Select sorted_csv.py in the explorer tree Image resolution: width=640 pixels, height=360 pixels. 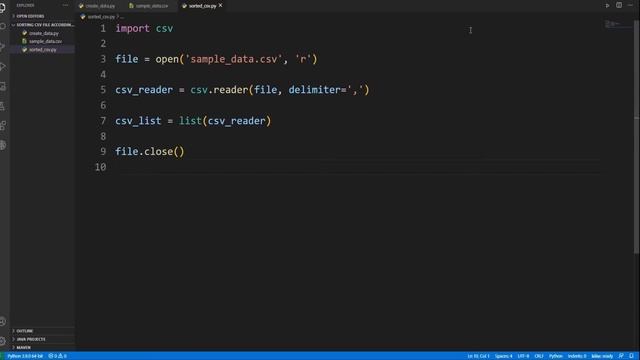pyautogui.click(x=43, y=49)
